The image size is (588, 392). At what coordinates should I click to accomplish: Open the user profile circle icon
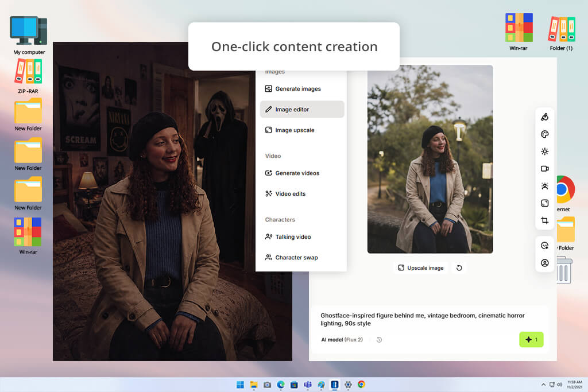point(544,263)
